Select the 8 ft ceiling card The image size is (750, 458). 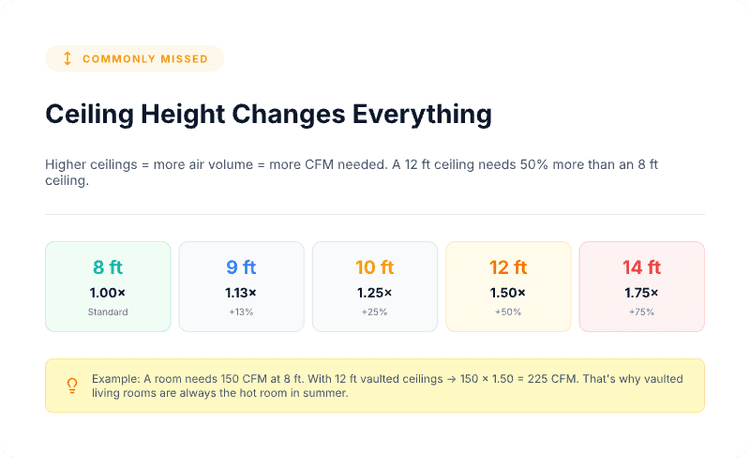(x=108, y=286)
